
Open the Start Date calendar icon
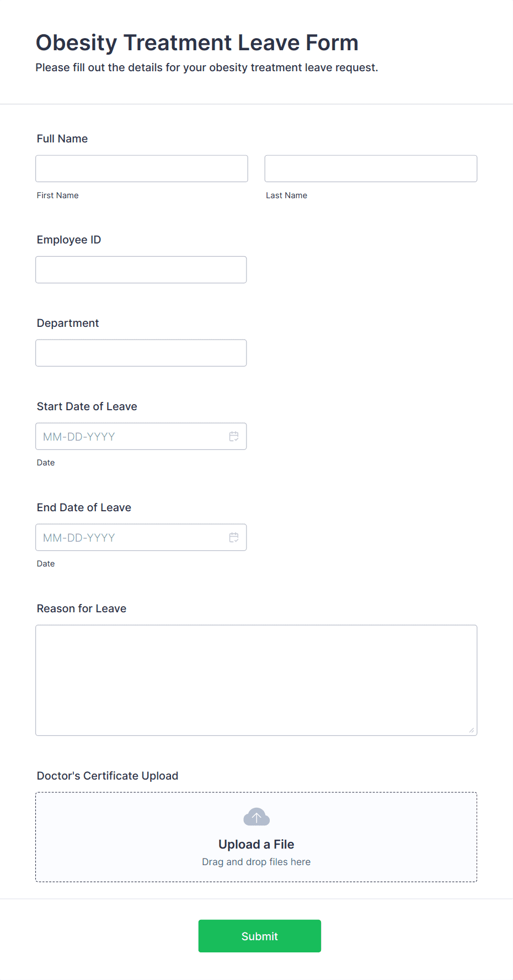pyautogui.click(x=234, y=437)
